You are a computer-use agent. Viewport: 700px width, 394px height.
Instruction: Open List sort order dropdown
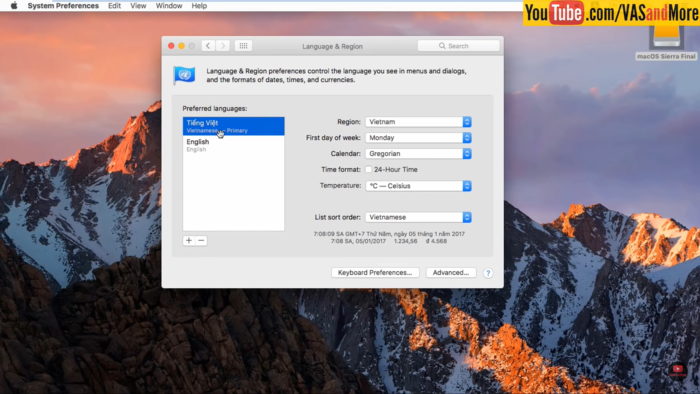pos(418,217)
